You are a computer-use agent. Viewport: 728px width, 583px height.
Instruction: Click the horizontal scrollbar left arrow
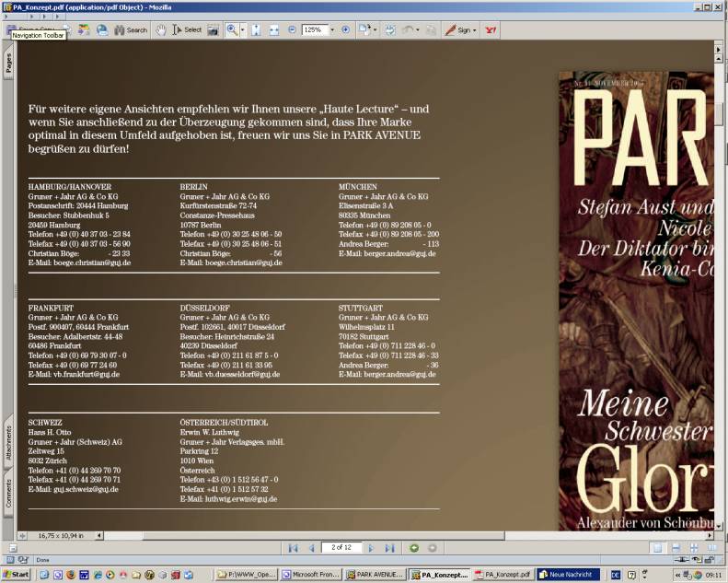(99, 536)
